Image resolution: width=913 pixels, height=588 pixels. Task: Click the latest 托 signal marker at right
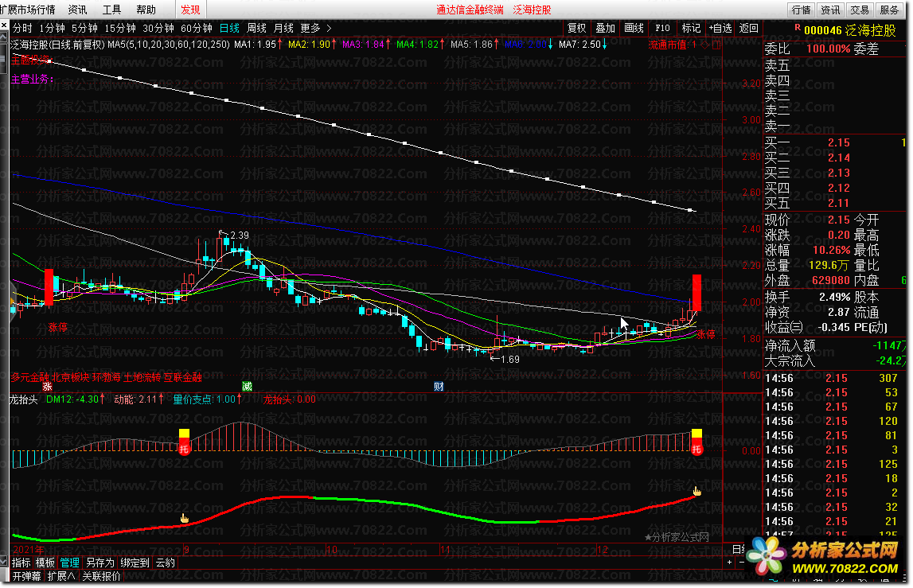(x=696, y=448)
